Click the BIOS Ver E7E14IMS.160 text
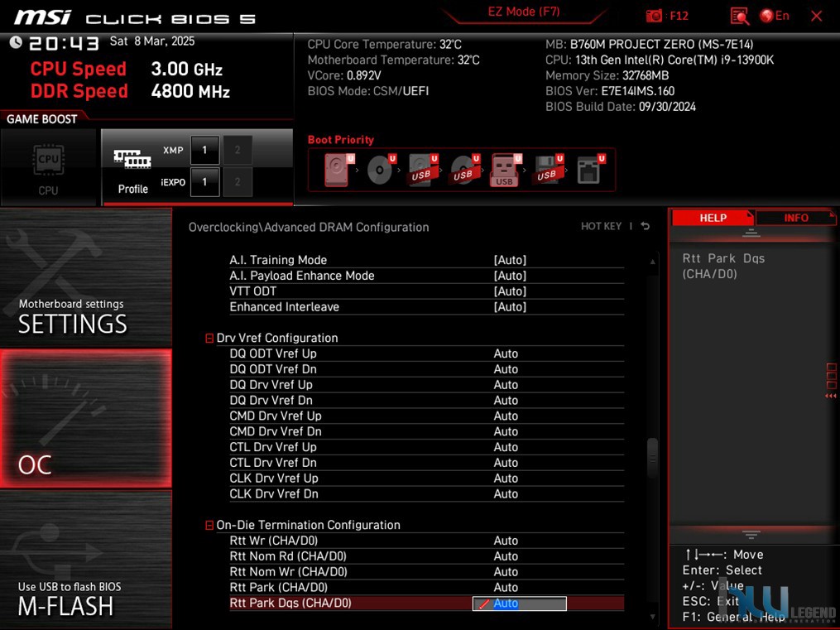The width and height of the screenshot is (840, 630). [610, 91]
